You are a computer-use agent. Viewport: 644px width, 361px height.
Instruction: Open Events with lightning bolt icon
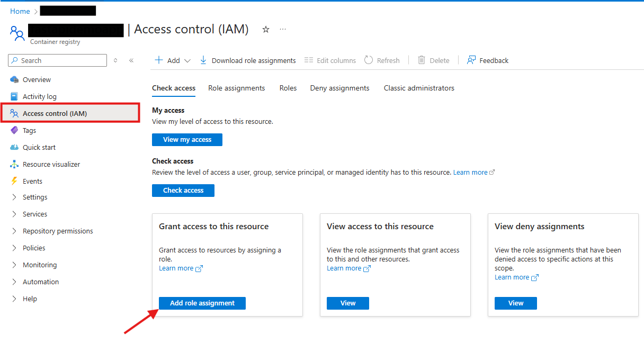click(32, 182)
